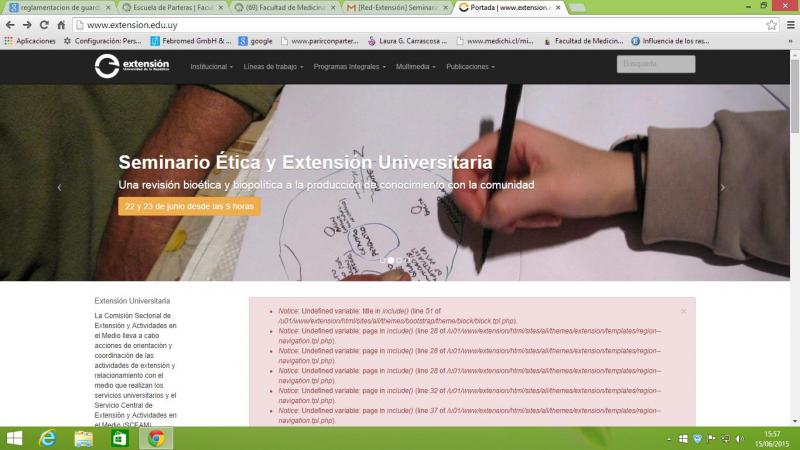Dismiss the notice error box
This screenshot has width=800, height=450.
pos(684,311)
